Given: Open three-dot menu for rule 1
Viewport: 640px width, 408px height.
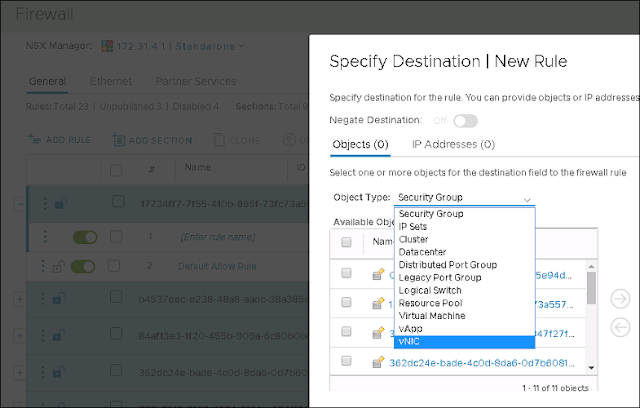Looking at the screenshot, I should [45, 236].
